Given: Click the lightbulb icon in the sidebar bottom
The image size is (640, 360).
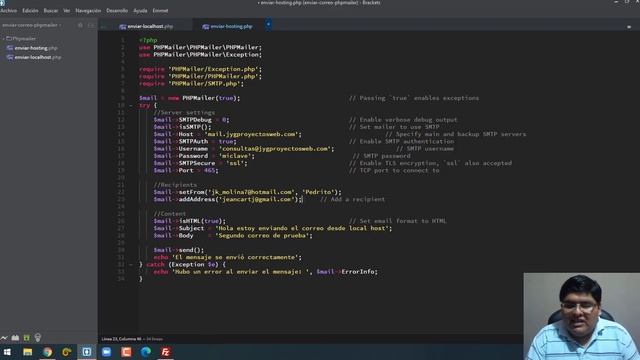Looking at the screenshot, I should click(x=38, y=338).
